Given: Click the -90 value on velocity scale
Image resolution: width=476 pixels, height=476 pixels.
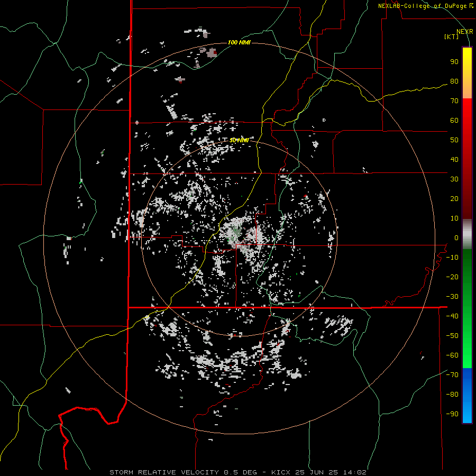Looking at the screenshot, I should click(452, 414).
